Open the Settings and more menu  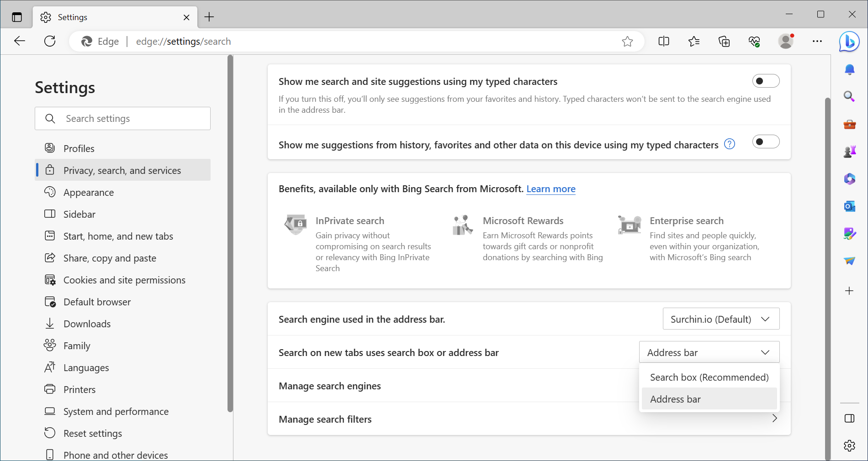pos(817,42)
